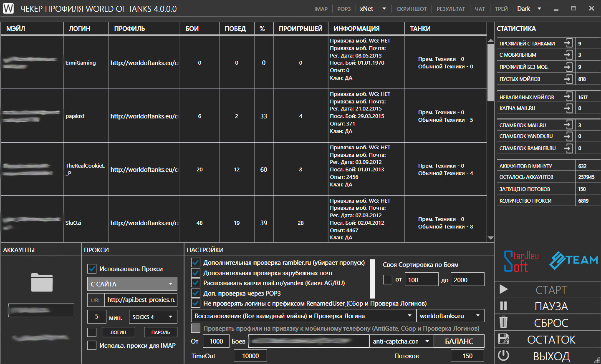The width and height of the screenshot is (601, 364).
Task: Open the SOCKS 4 proxy type dropdown
Action: point(153,317)
